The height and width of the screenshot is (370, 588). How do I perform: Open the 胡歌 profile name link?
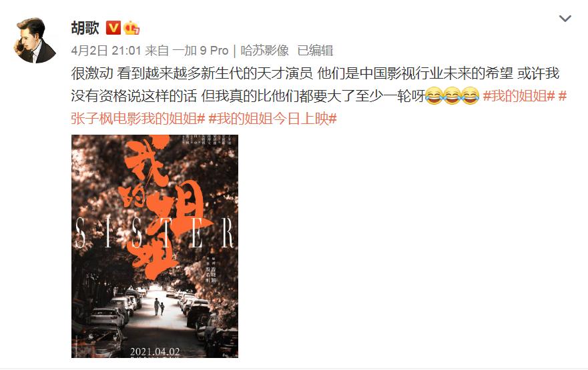[85, 28]
